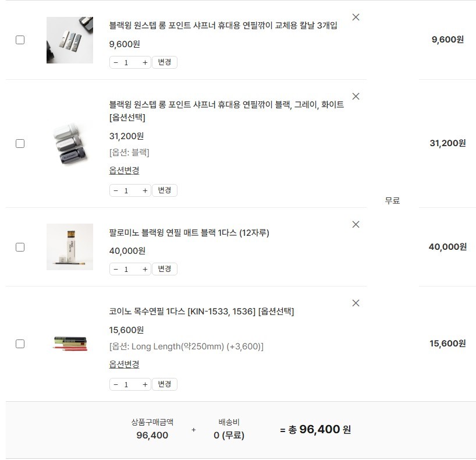Increase quantity of replacement blades with plus

pos(145,63)
